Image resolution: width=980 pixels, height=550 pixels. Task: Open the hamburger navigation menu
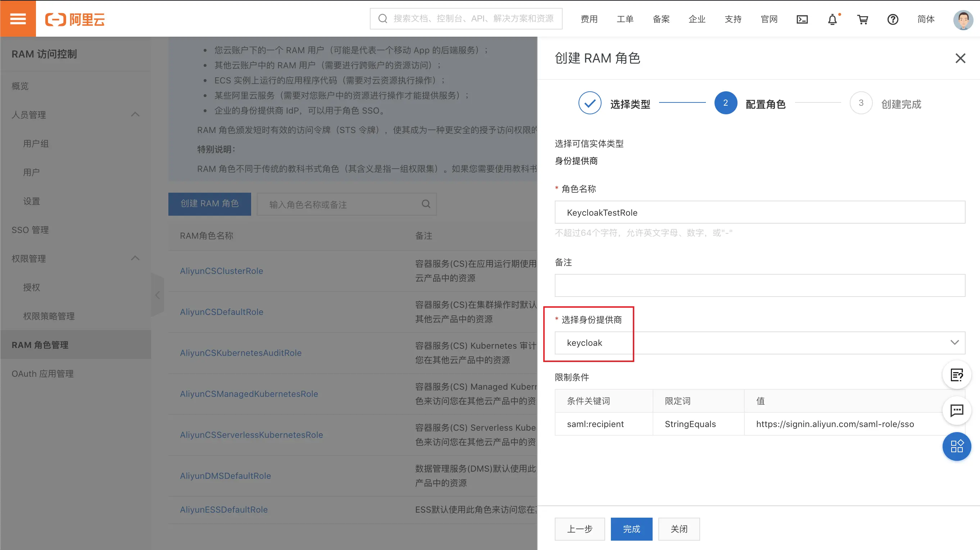pos(18,18)
